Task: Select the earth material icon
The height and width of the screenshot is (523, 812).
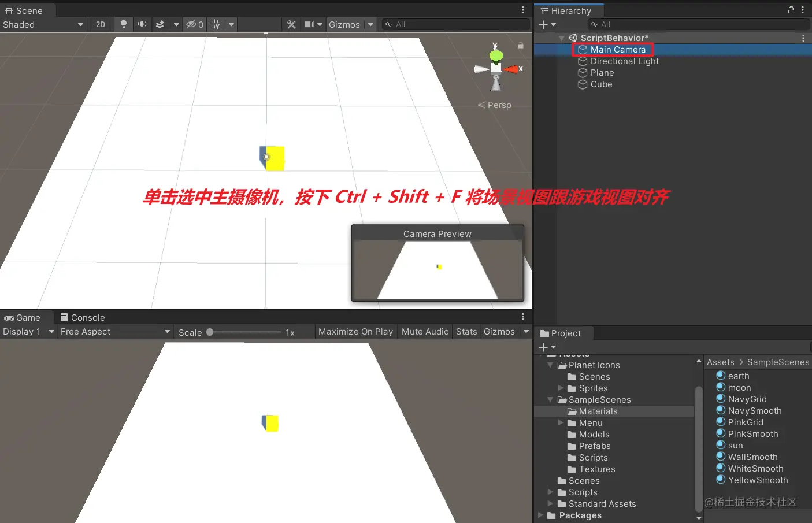Action: click(721, 376)
